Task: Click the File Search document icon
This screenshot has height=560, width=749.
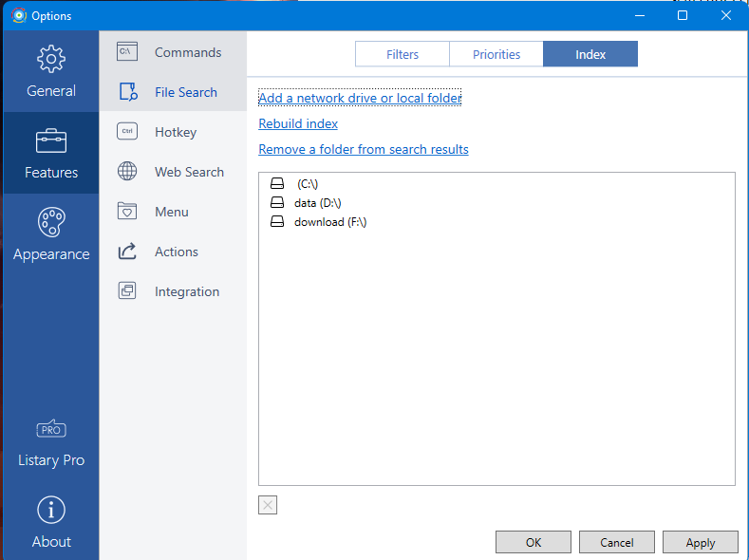Action: coord(128,92)
